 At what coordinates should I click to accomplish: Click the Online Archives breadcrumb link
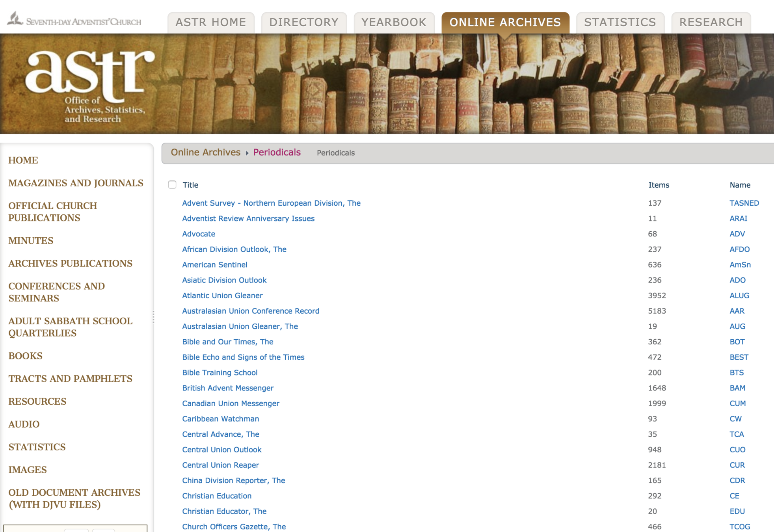(205, 153)
